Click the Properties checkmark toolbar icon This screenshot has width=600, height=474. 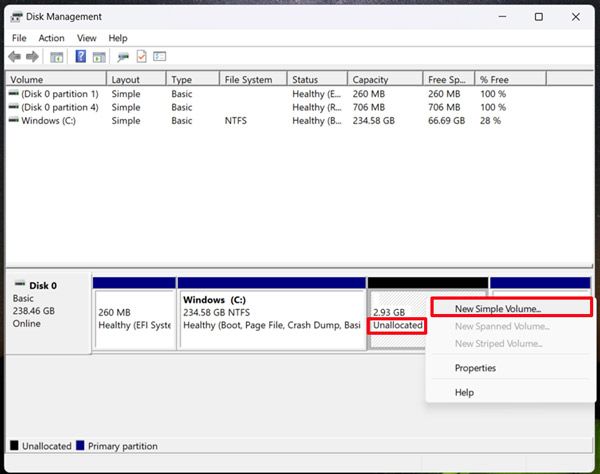pyautogui.click(x=142, y=57)
